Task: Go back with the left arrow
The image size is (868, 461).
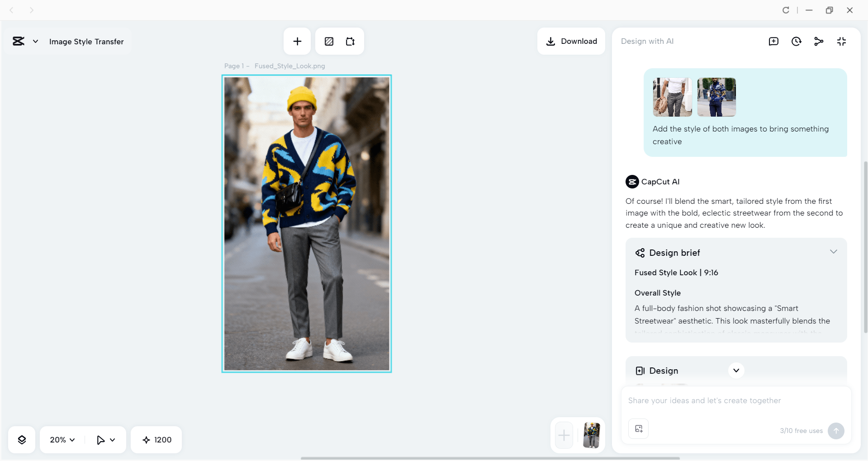Action: tap(11, 10)
